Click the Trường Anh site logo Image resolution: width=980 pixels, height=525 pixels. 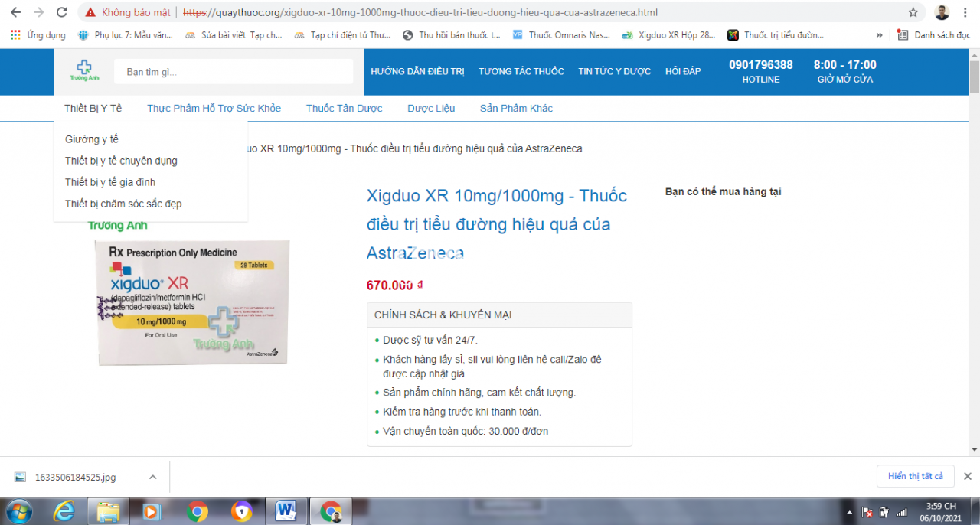pos(84,71)
